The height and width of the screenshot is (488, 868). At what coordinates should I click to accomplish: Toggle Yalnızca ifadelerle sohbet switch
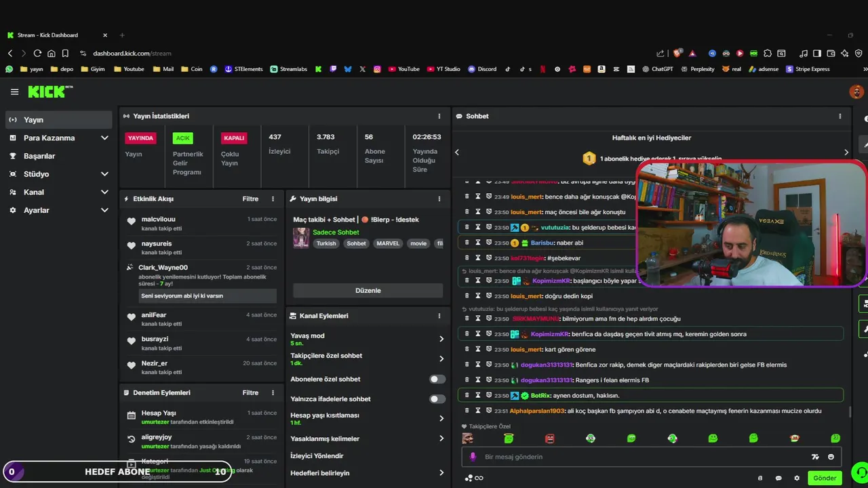[x=437, y=399]
